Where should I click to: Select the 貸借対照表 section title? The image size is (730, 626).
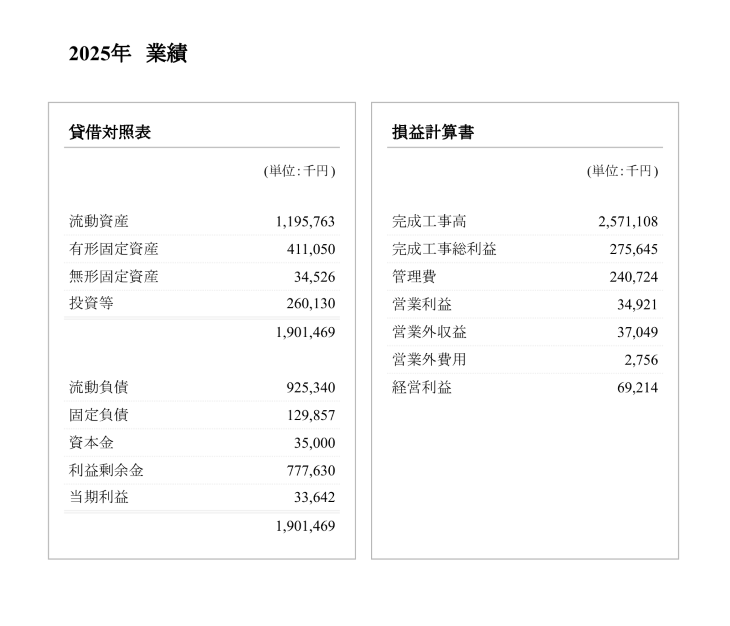click(x=110, y=133)
